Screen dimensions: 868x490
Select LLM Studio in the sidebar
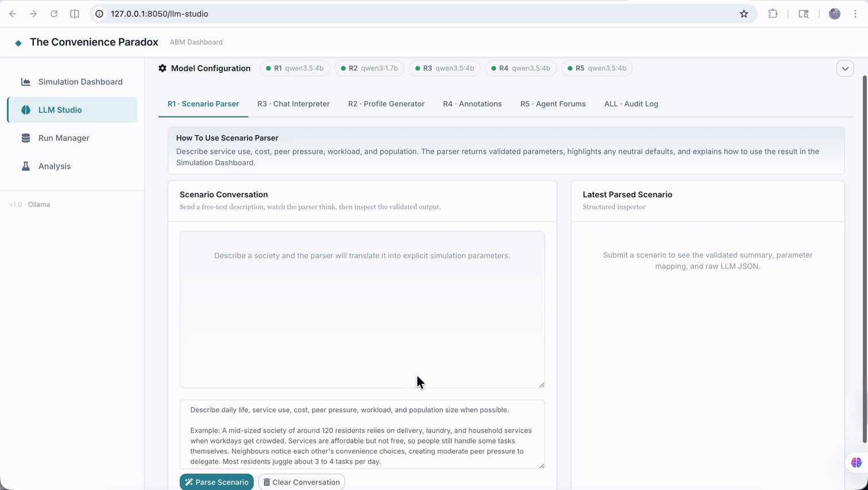click(72, 110)
